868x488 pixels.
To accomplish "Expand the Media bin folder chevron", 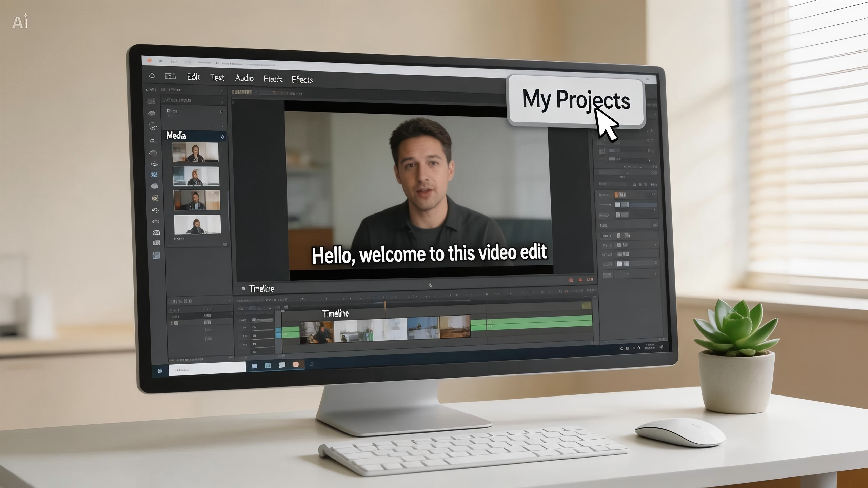I will coord(169,111).
